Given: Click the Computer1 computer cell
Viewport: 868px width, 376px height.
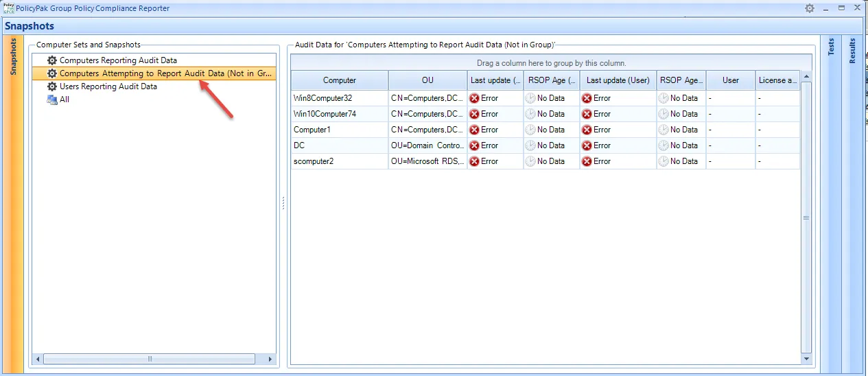Looking at the screenshot, I should pyautogui.click(x=340, y=130).
